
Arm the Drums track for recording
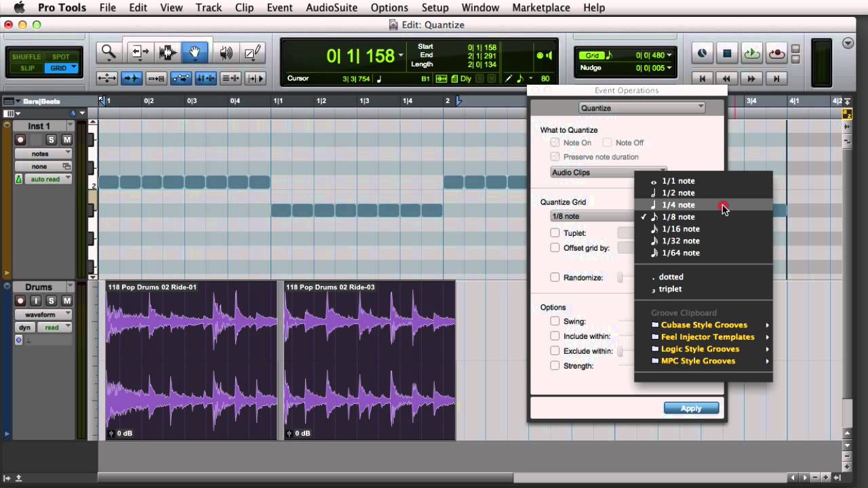point(20,300)
